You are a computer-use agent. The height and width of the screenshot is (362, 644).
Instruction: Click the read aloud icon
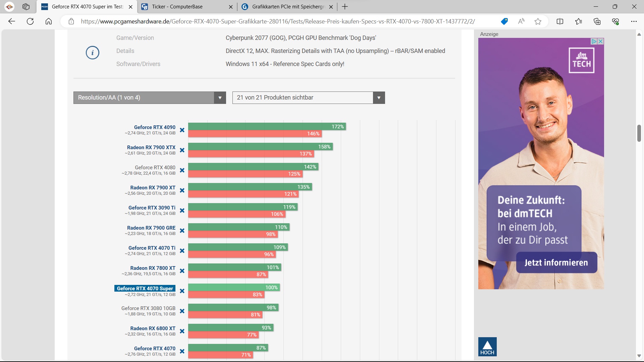[x=521, y=21]
